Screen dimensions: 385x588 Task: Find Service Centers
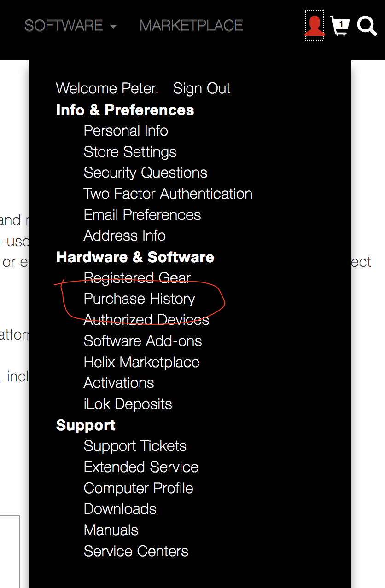coord(136,551)
